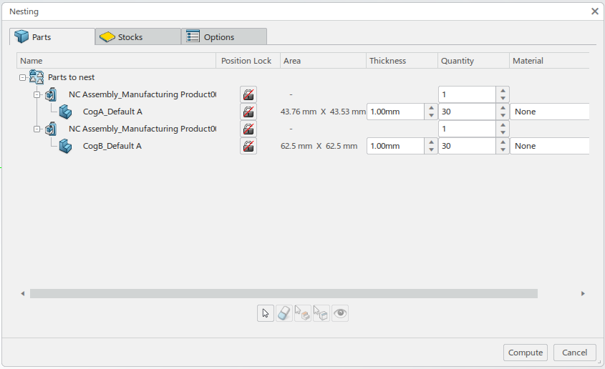Click the second NC Assembly product icon
The width and height of the screenshot is (605, 369).
tap(51, 129)
